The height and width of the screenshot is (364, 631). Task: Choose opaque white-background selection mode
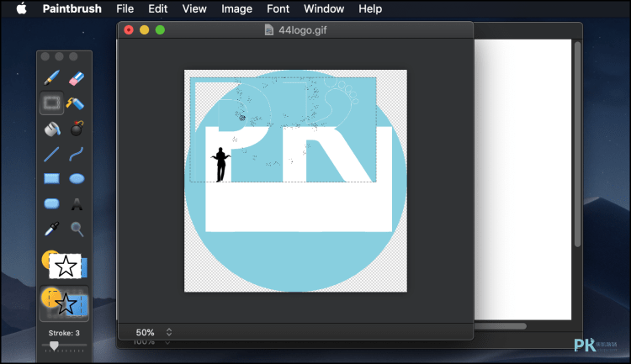pyautogui.click(x=65, y=264)
